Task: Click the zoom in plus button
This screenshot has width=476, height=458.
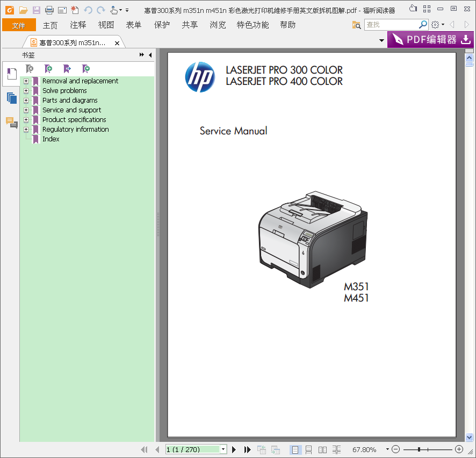Action: coord(459,449)
